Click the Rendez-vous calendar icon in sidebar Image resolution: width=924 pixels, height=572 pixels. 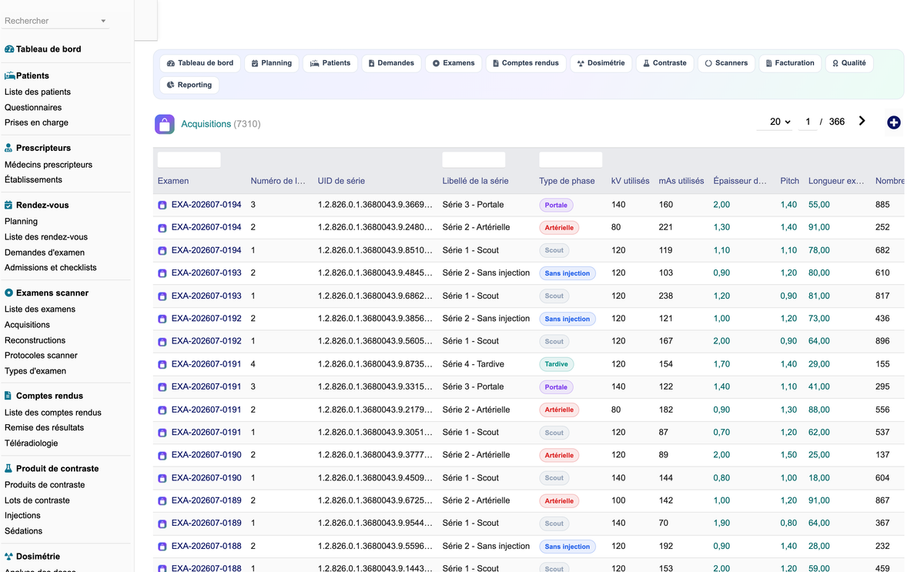pyautogui.click(x=8, y=206)
